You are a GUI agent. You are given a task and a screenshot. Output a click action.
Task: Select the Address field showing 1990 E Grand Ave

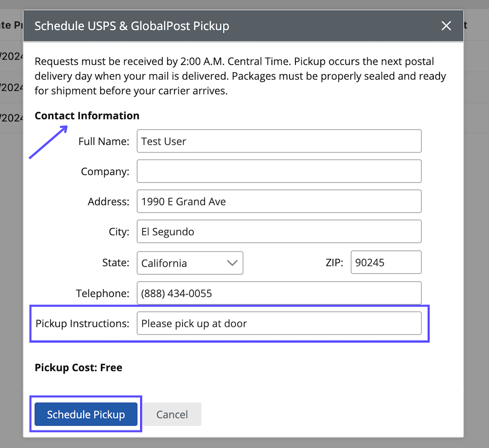(x=279, y=201)
